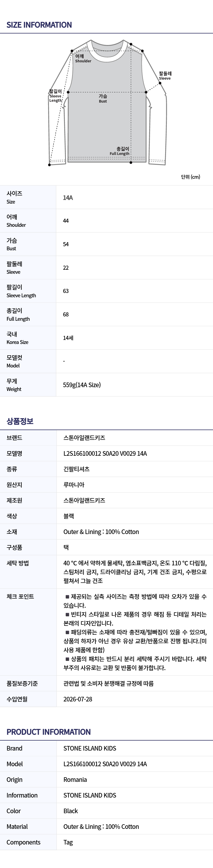Click the sweater size diagram image
213x868 pixels.
[x=107, y=103]
